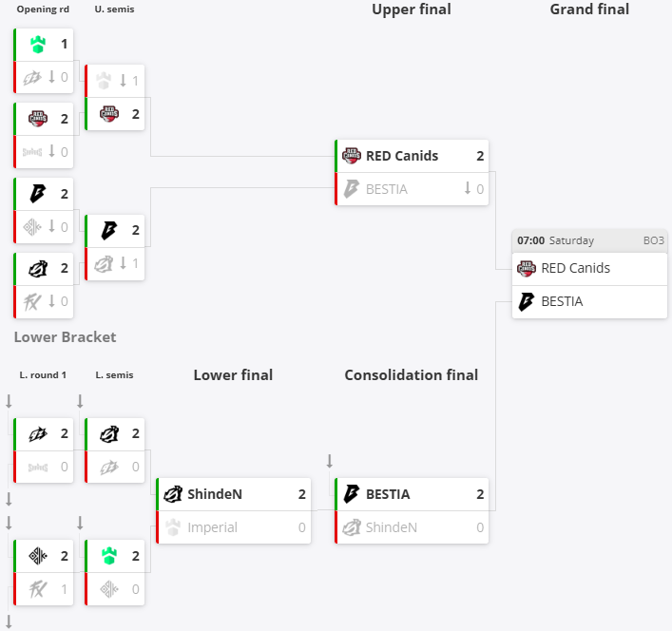Click BESTIA logo in the Grand final card
672x631 pixels.
coord(527,301)
